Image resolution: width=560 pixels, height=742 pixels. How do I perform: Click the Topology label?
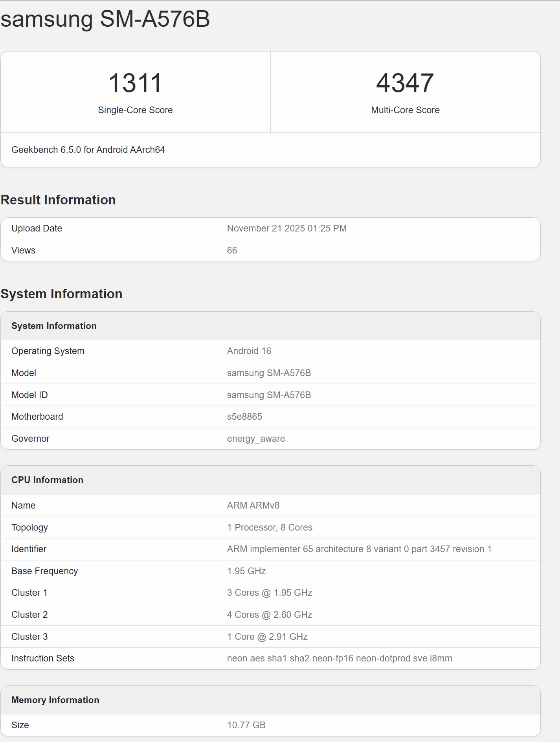[x=29, y=527]
